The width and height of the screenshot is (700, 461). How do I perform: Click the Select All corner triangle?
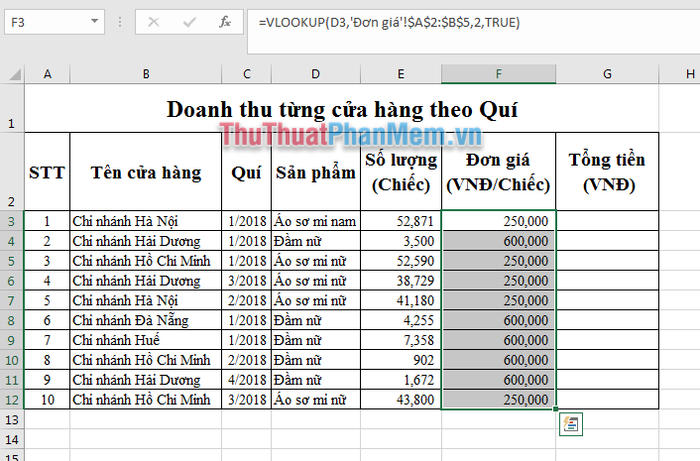coord(12,74)
